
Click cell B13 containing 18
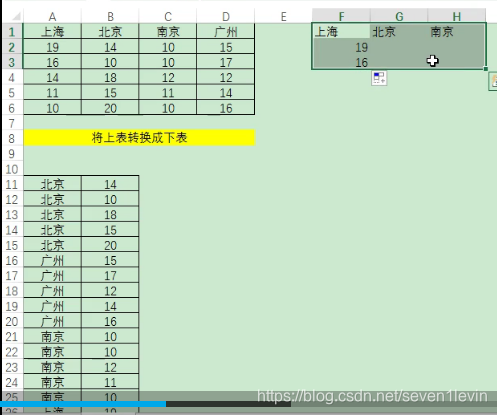point(110,215)
